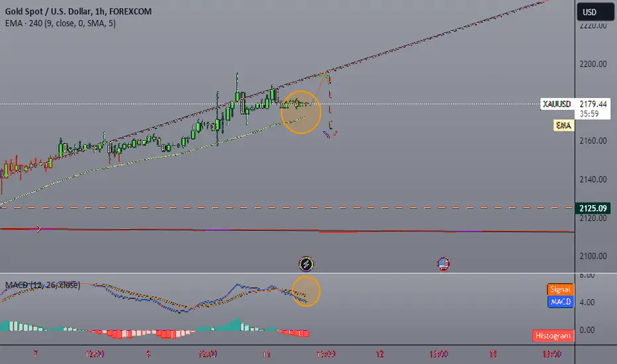Viewport: 617px width, 364px height.
Task: Select the MACD (12, 26, close) legend
Action: pos(42,285)
